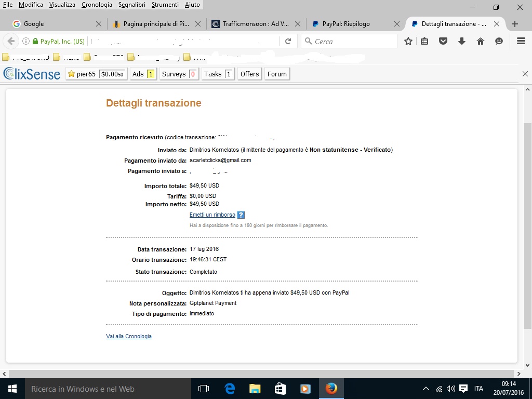Open ClixSense Forum button
The image size is (532, 399).
click(277, 74)
